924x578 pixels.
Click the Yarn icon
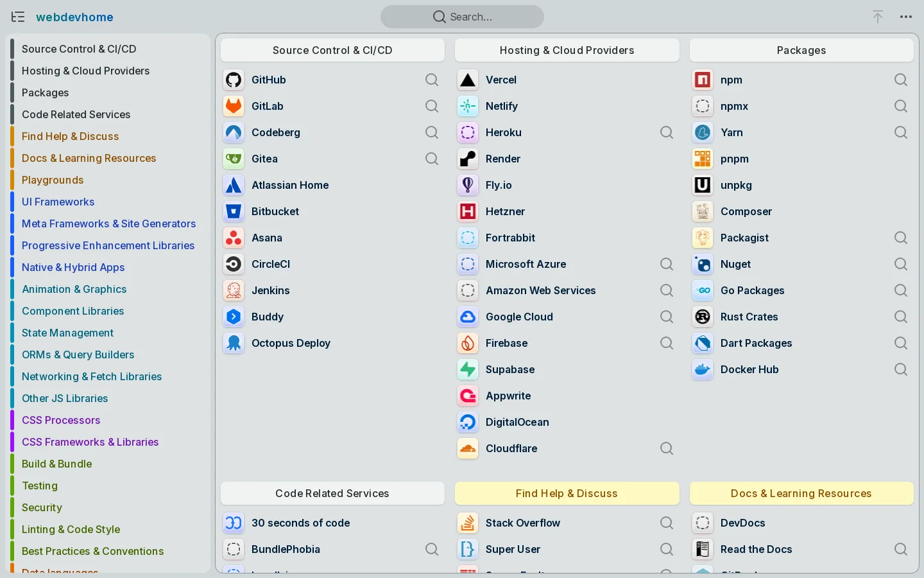click(703, 132)
